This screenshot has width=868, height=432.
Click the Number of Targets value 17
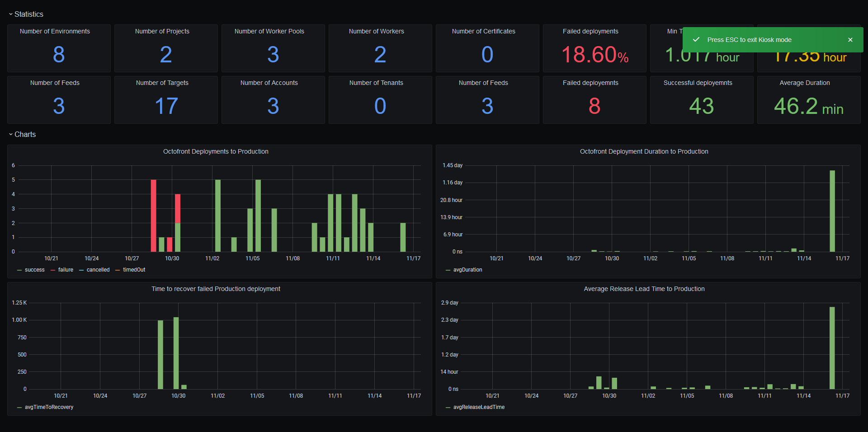pyautogui.click(x=166, y=106)
